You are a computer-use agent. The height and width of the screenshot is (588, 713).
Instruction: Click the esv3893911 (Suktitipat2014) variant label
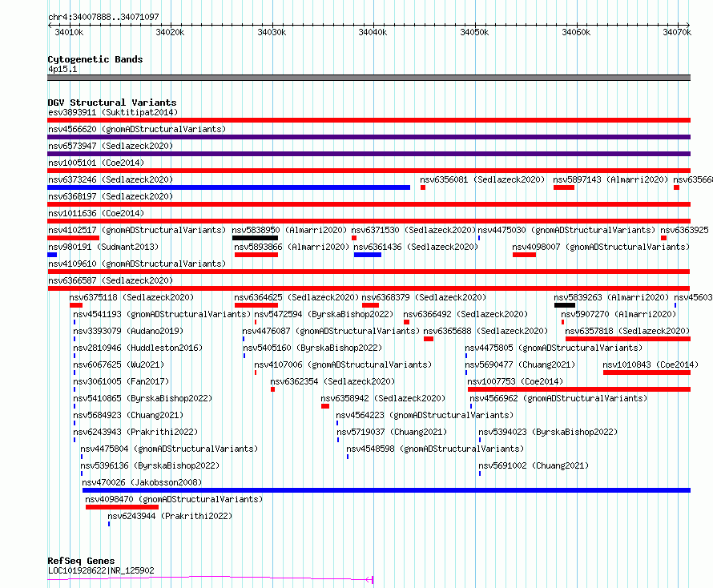tap(113, 112)
